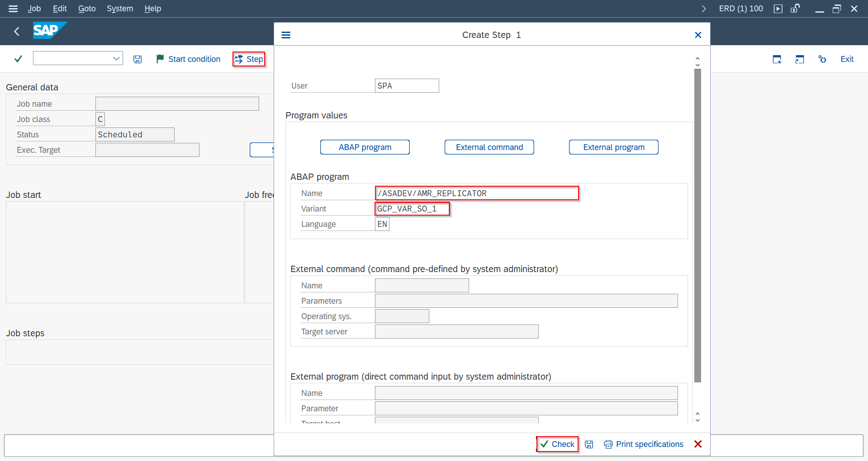This screenshot has height=461, width=868.
Task: Click the Job name field
Action: click(177, 104)
